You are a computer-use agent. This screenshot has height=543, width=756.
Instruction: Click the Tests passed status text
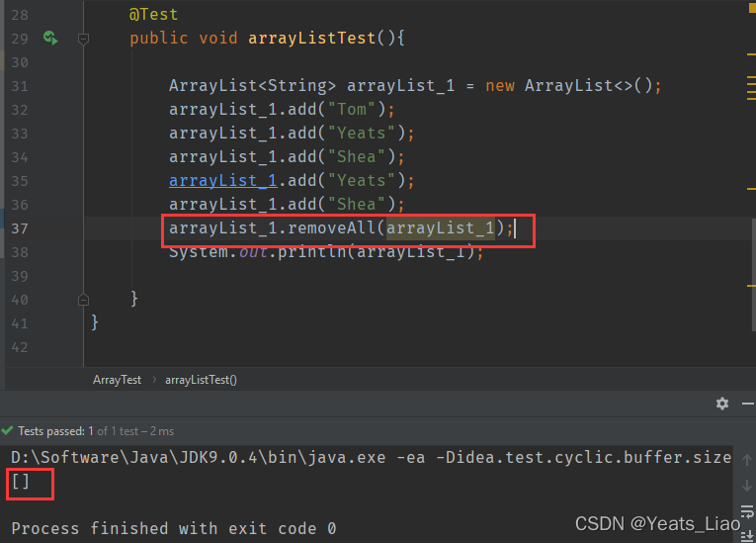point(96,431)
